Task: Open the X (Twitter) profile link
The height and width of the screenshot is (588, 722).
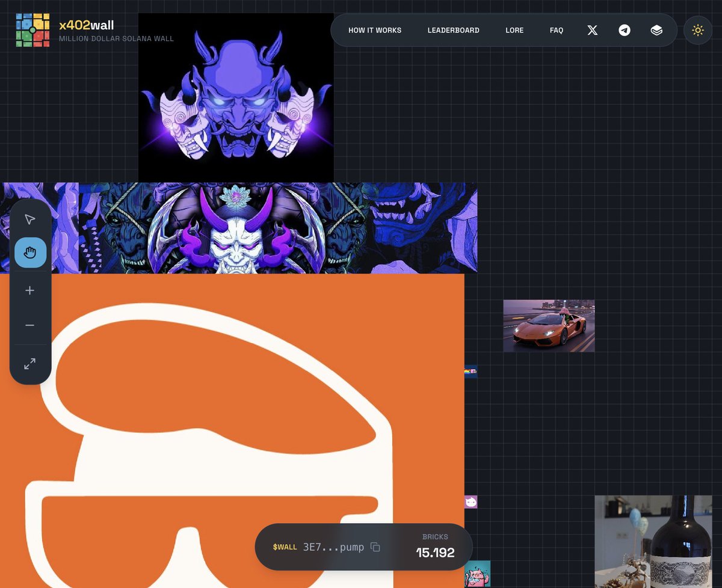Action: point(593,30)
